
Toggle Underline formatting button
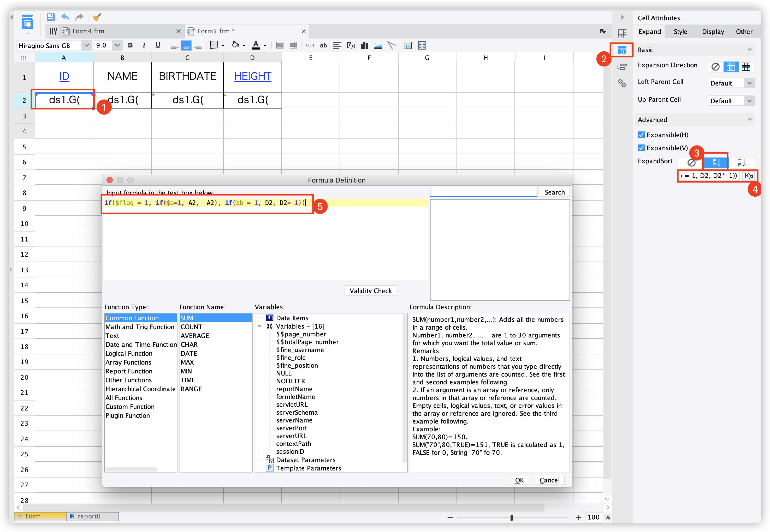158,45
